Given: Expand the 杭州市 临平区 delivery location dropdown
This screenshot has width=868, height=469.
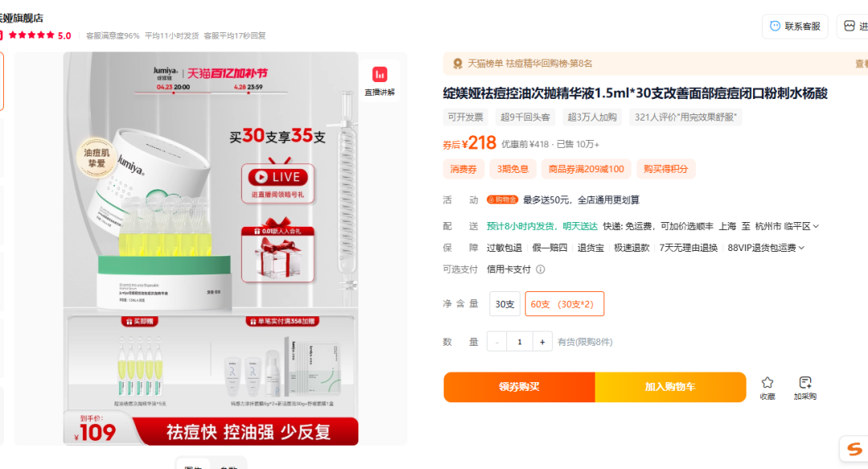Looking at the screenshot, I should coord(787,226).
